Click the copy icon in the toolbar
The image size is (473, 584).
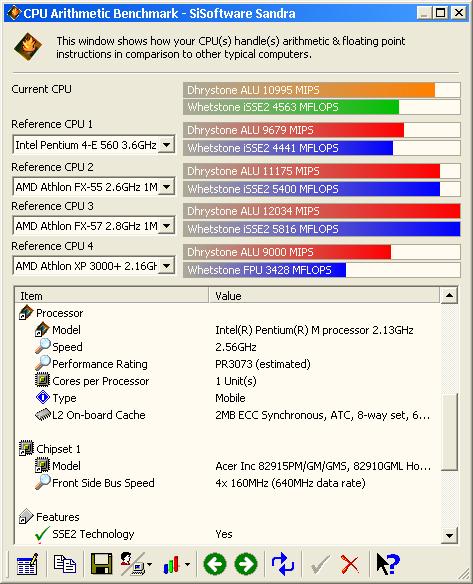coord(64,564)
